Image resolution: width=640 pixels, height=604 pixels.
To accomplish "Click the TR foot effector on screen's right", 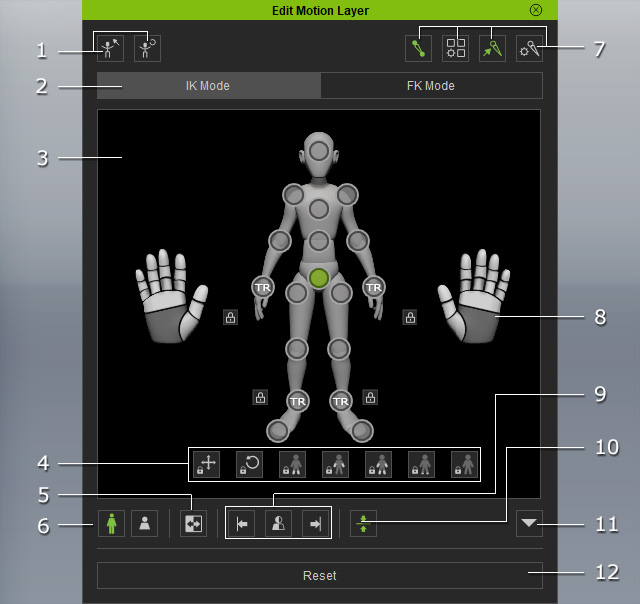I will 340,402.
